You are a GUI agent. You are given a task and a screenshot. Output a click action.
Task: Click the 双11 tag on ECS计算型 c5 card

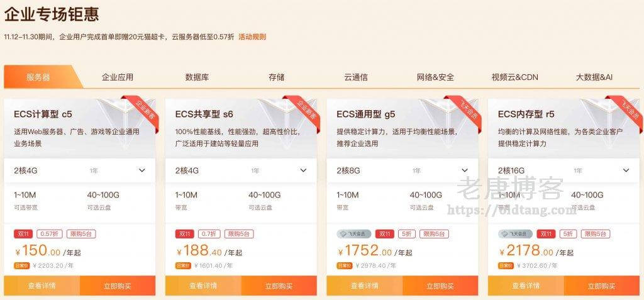coord(23,234)
